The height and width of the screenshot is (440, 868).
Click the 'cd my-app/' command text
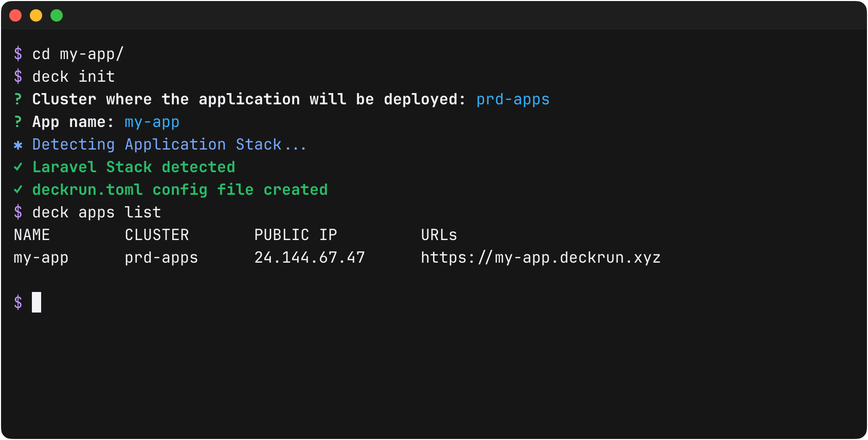(x=78, y=54)
